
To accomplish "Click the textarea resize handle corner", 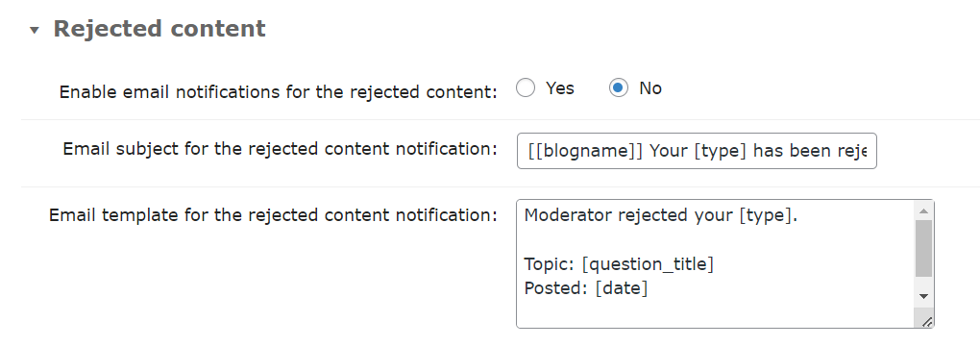I will [x=926, y=321].
